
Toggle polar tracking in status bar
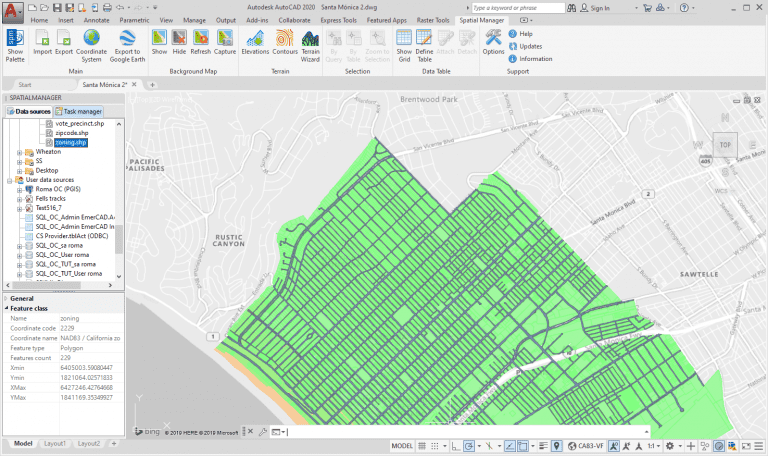coord(469,446)
